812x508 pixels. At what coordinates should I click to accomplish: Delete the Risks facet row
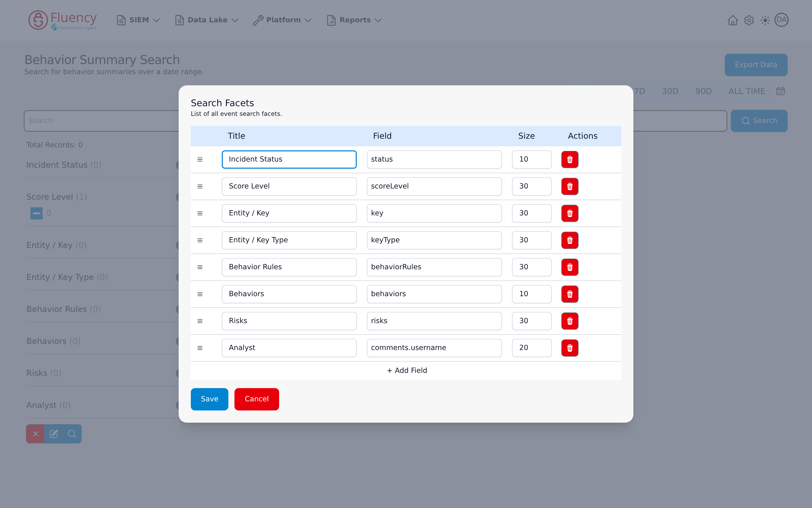[570, 321]
